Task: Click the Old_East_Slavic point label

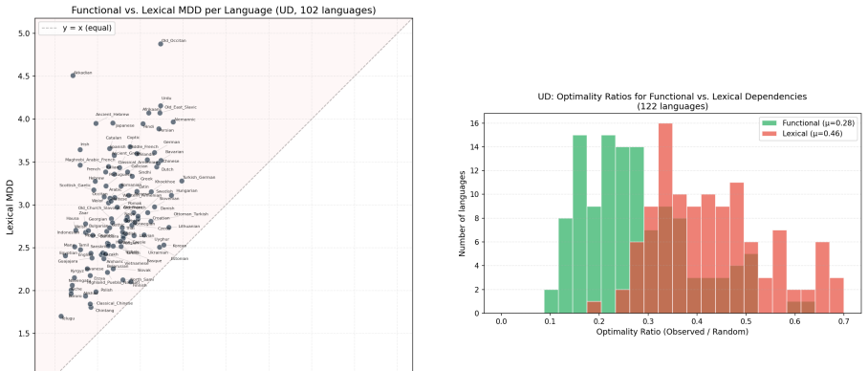Action: click(x=181, y=107)
